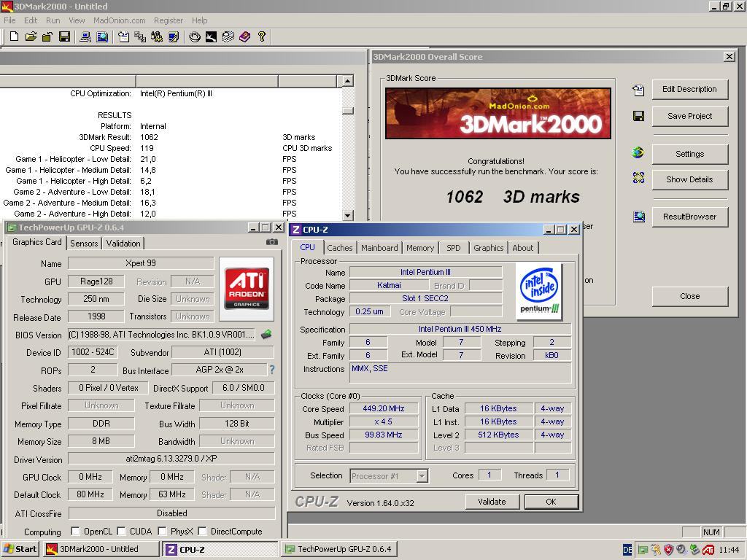The image size is (747, 560).
Task: Click the ring-shaped icon in the 3DMark toolbar
Action: (194, 36)
